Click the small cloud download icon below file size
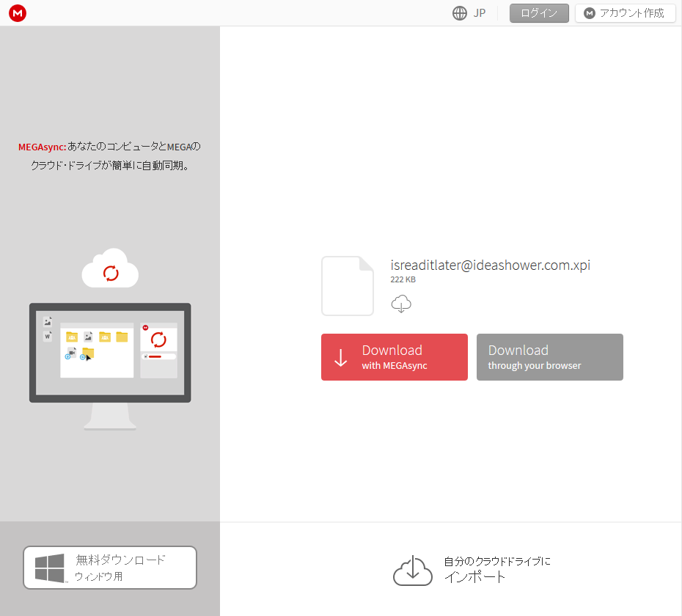Image resolution: width=682 pixels, height=616 pixels. (401, 304)
